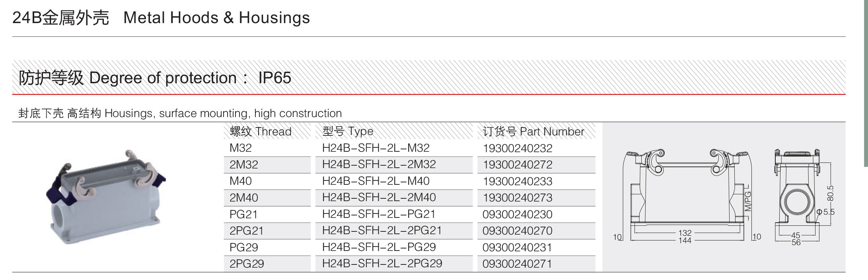Click the 144 dimension label

[685, 241]
